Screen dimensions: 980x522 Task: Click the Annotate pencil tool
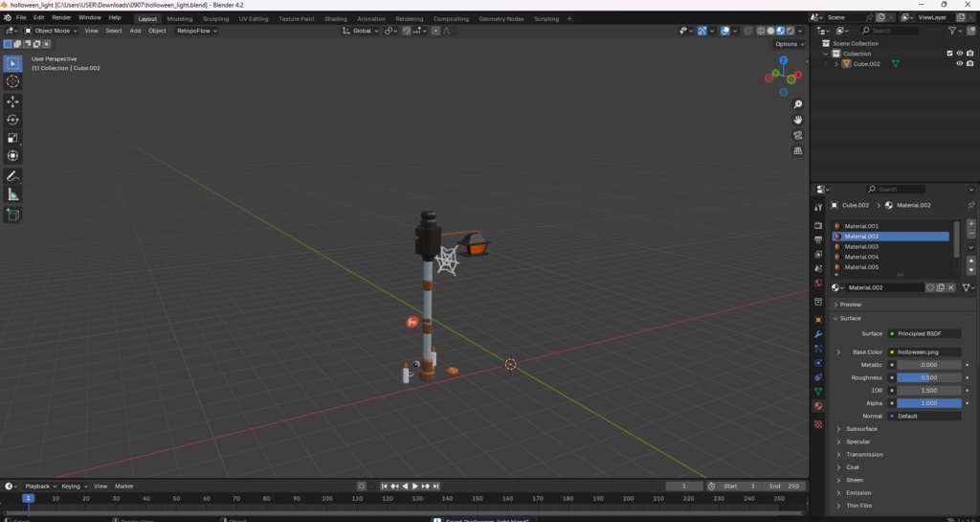click(x=12, y=176)
